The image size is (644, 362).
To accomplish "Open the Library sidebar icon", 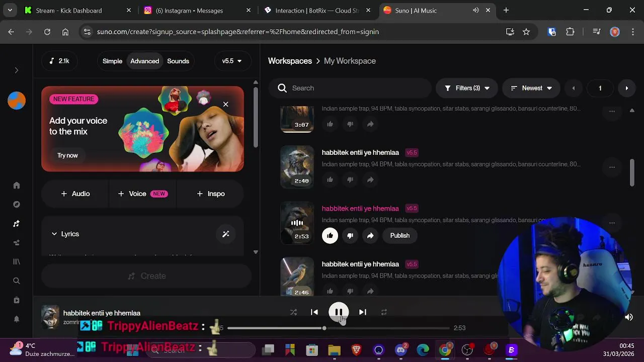I will point(17,261).
